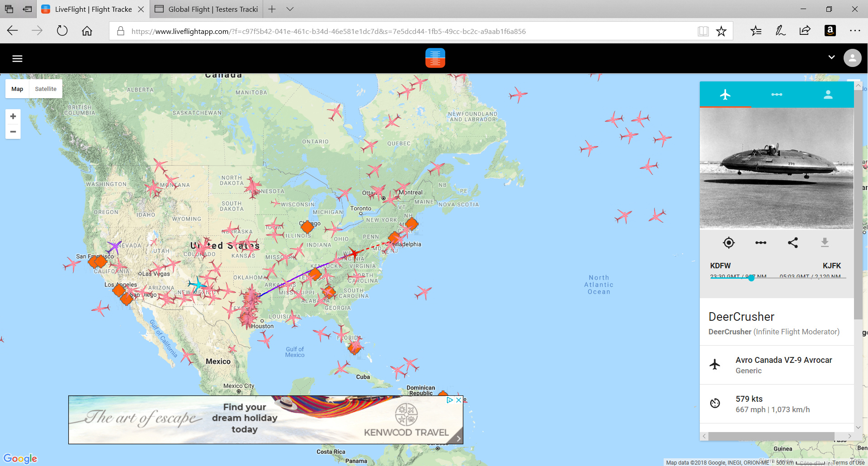This screenshot has height=466, width=868.
Task: Adjust the flight progress slider handle
Action: click(x=751, y=278)
